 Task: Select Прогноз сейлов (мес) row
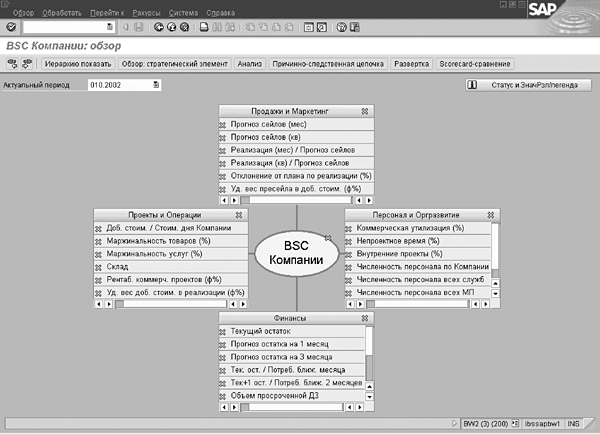pyautogui.click(x=297, y=124)
